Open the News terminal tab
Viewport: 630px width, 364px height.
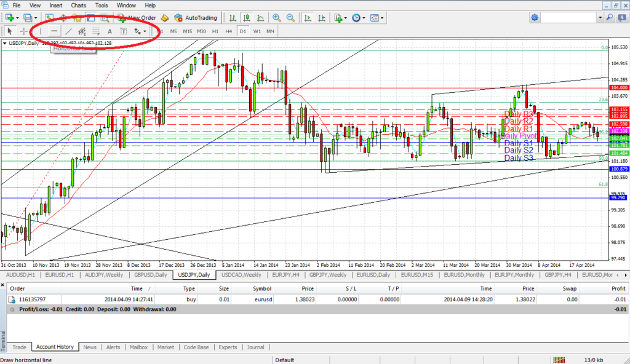coord(90,347)
